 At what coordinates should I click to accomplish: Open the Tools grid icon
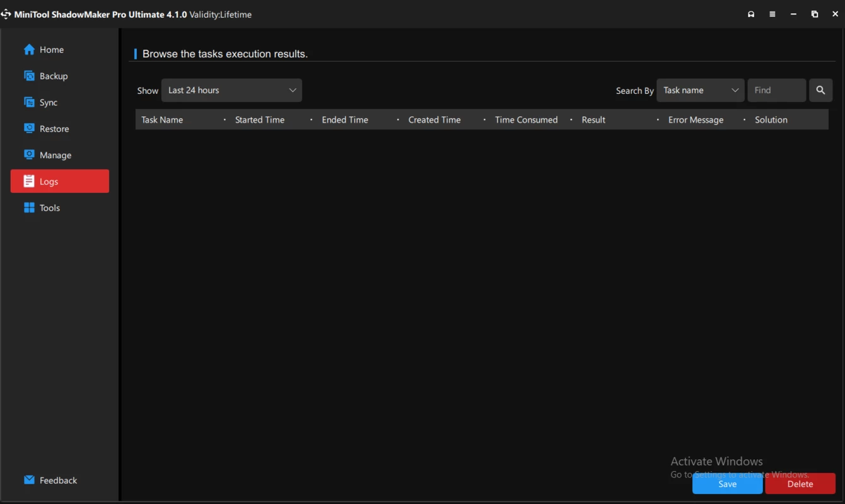coord(29,208)
